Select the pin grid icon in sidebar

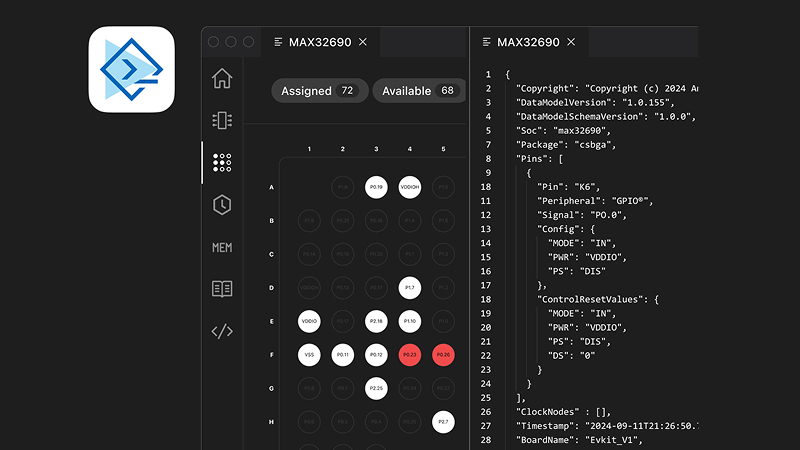click(222, 162)
